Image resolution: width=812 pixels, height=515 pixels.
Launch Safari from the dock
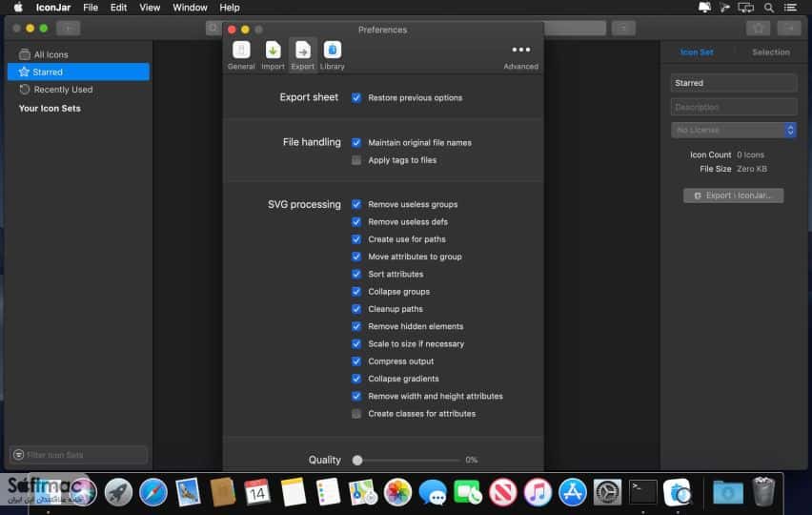pos(152,492)
